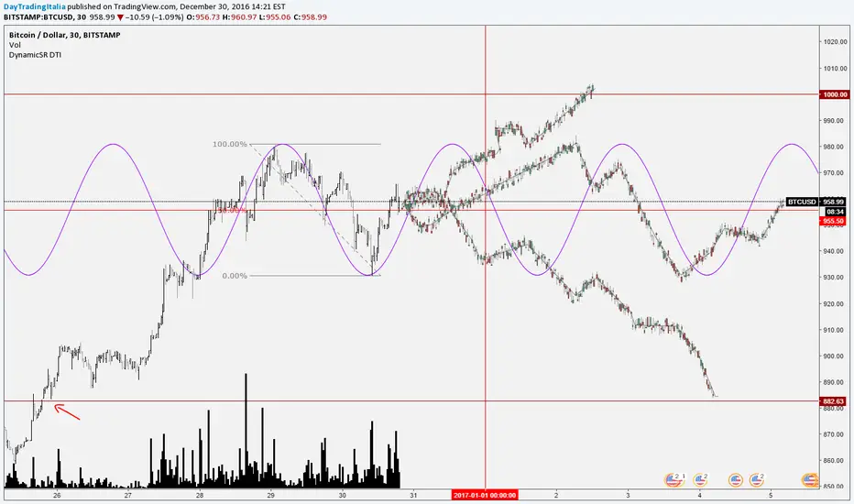Open US event icon with 2 badge nearest date 5
Image resolution: width=854 pixels, height=504 pixels.
click(x=756, y=480)
